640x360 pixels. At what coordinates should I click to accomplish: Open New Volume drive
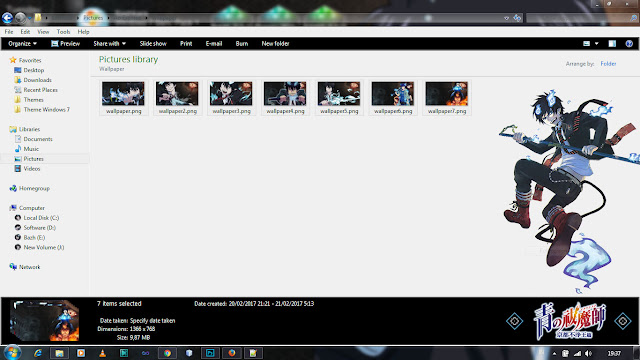(39, 247)
